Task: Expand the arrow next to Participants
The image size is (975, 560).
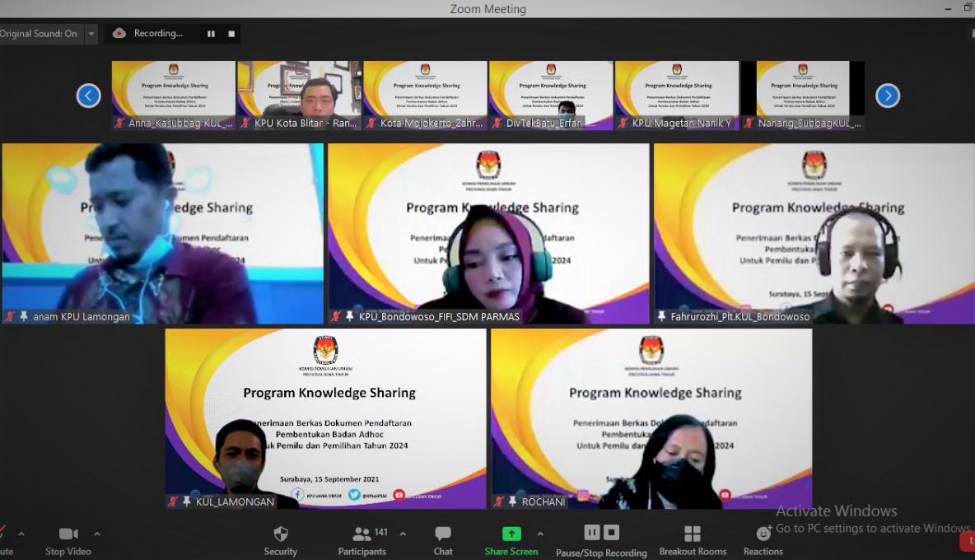Action: tap(403, 534)
